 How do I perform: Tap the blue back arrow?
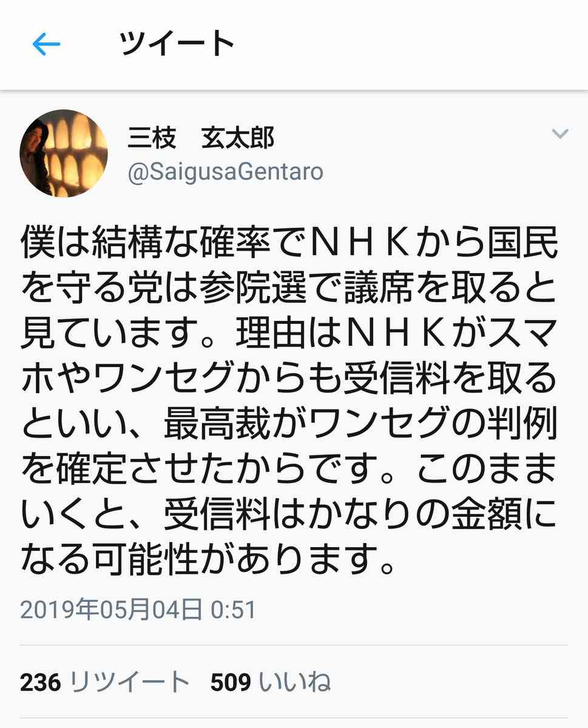click(x=46, y=44)
